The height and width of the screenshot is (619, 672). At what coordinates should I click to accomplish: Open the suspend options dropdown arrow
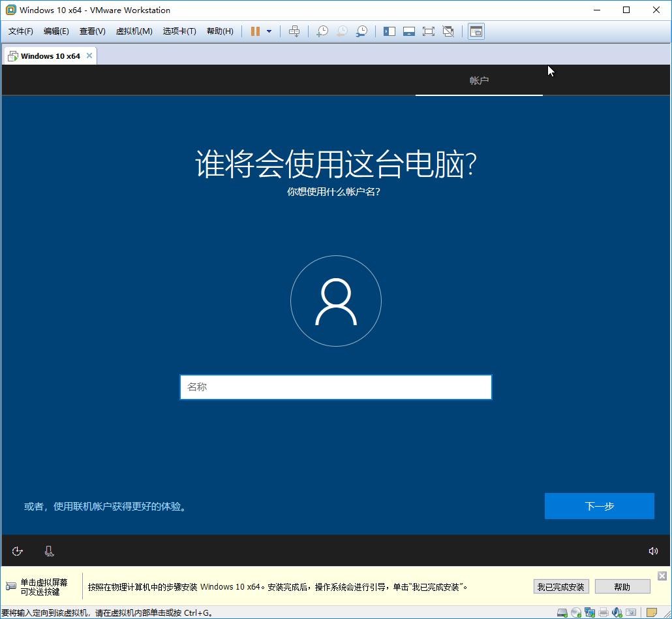(268, 31)
